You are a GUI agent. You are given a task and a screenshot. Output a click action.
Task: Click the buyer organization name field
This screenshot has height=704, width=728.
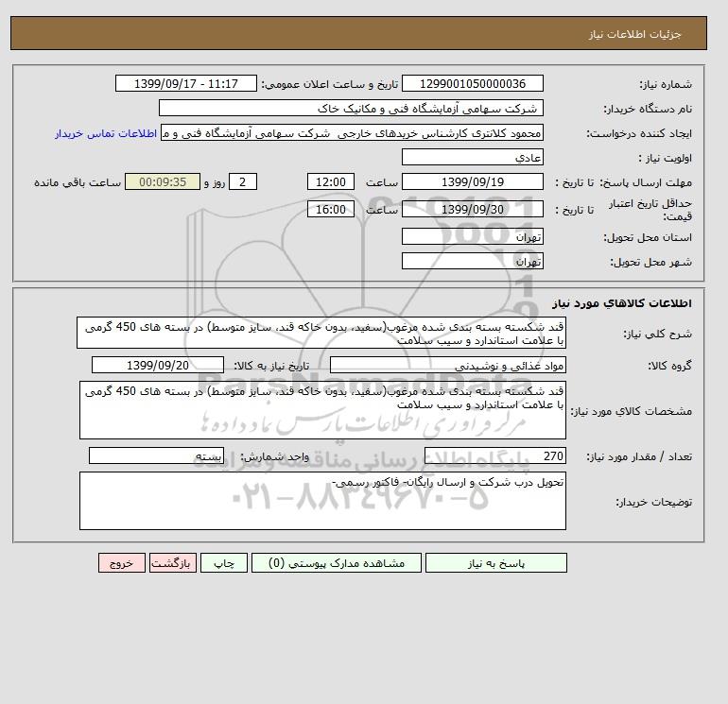tap(351, 108)
